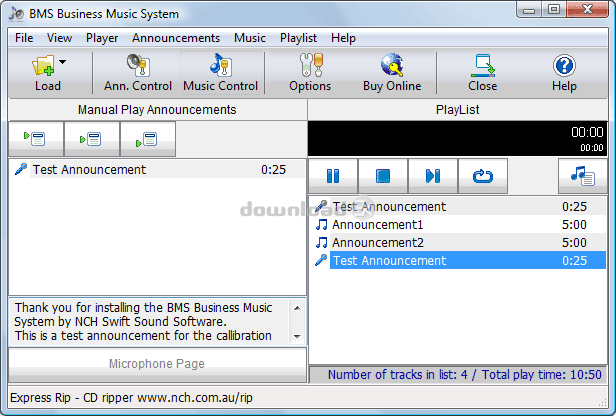Click microphone icon of highlighted playlist row
The image size is (616, 416).
tap(321, 260)
